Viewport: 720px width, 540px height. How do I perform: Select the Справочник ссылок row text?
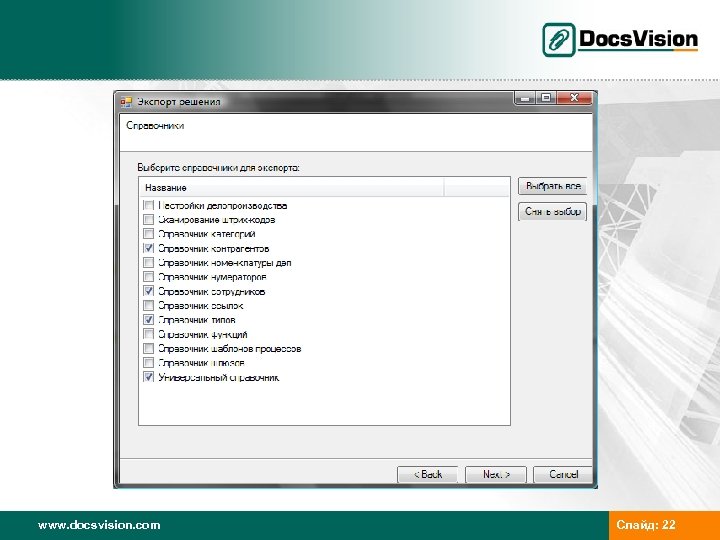coord(201,306)
